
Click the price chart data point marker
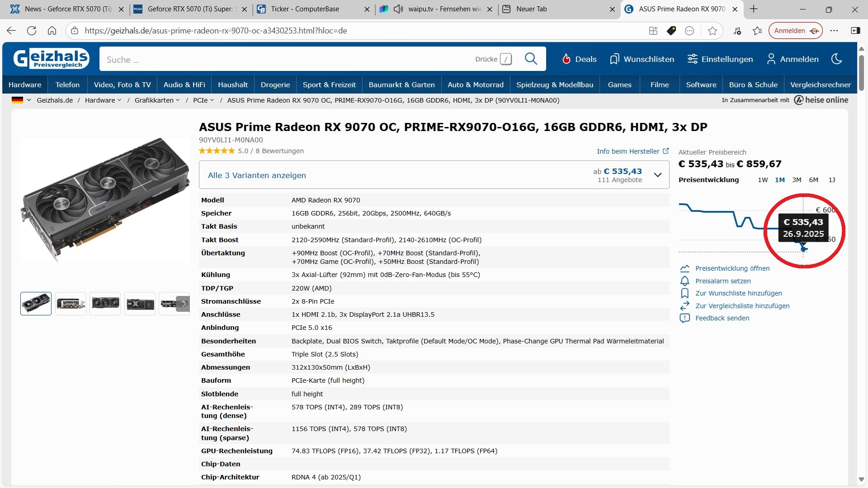tap(804, 249)
